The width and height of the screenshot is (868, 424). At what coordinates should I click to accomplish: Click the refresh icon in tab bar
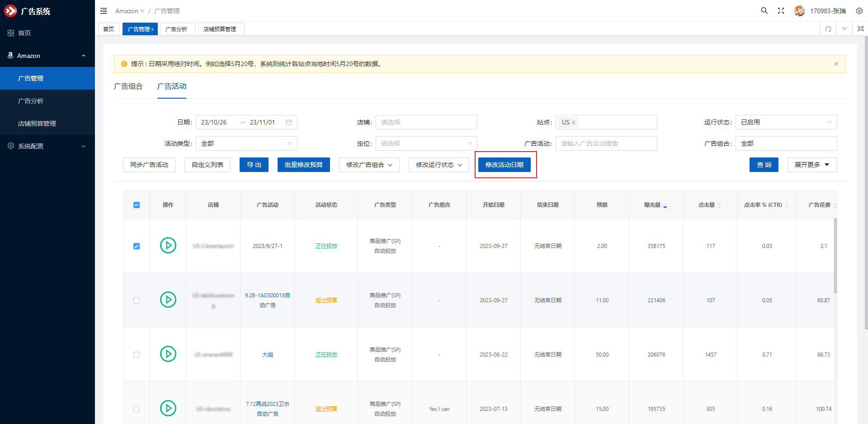[x=828, y=29]
